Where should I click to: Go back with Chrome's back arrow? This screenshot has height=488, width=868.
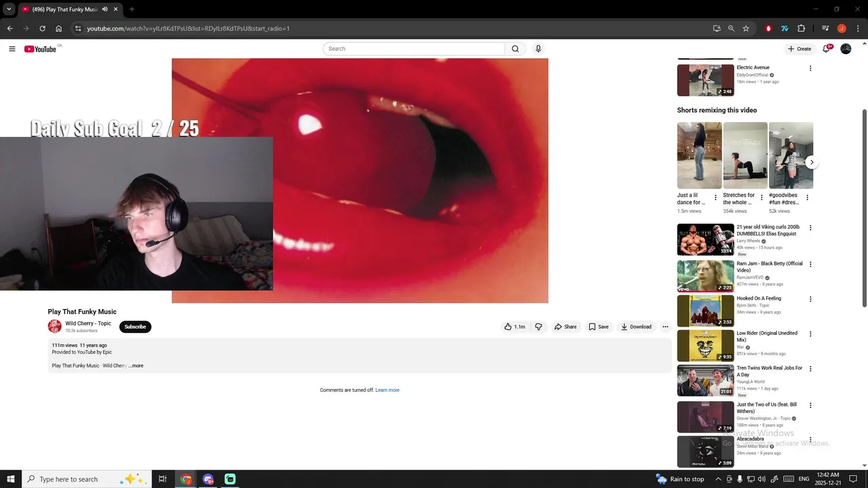9,28
